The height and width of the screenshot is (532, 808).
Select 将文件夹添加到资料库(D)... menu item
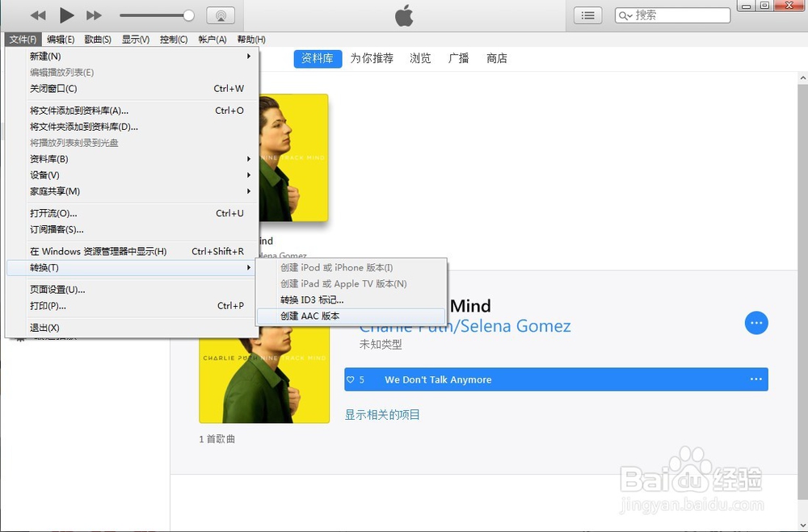pos(132,127)
